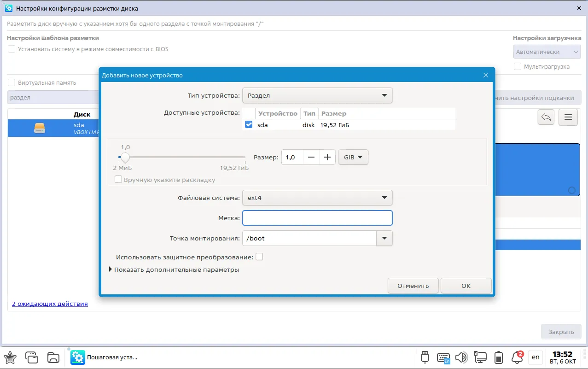The width and height of the screenshot is (588, 369).
Task: Click the plus button for size
Action: click(327, 157)
